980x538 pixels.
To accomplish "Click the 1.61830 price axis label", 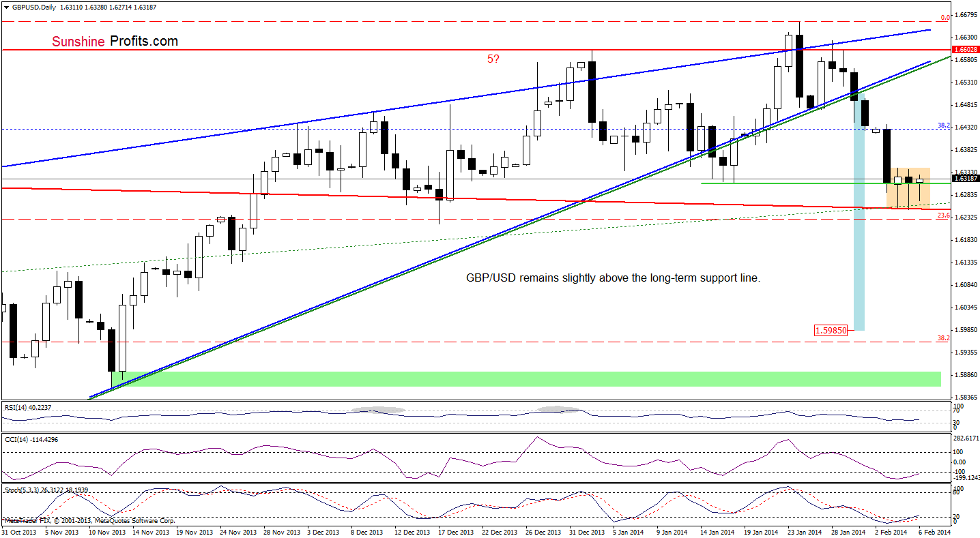I will 965,239.
